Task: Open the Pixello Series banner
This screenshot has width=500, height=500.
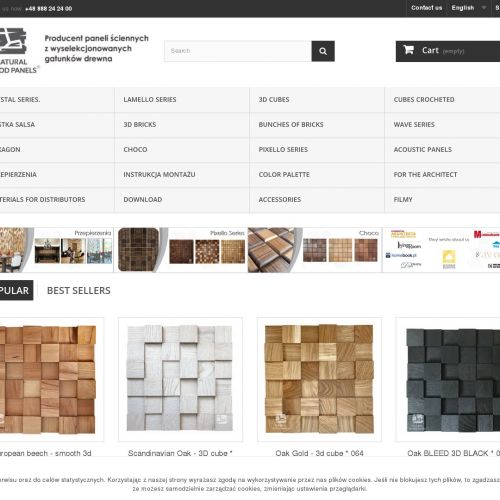Action: 182,250
